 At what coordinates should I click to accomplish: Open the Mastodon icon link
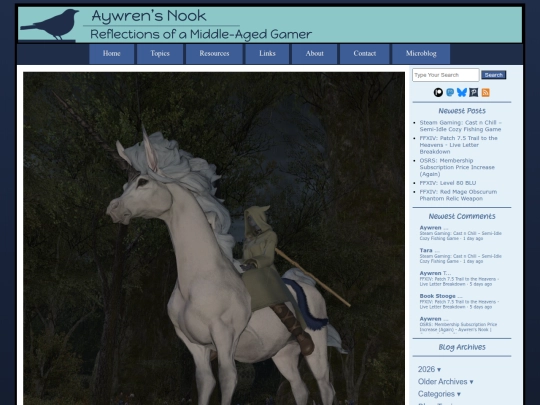point(450,92)
